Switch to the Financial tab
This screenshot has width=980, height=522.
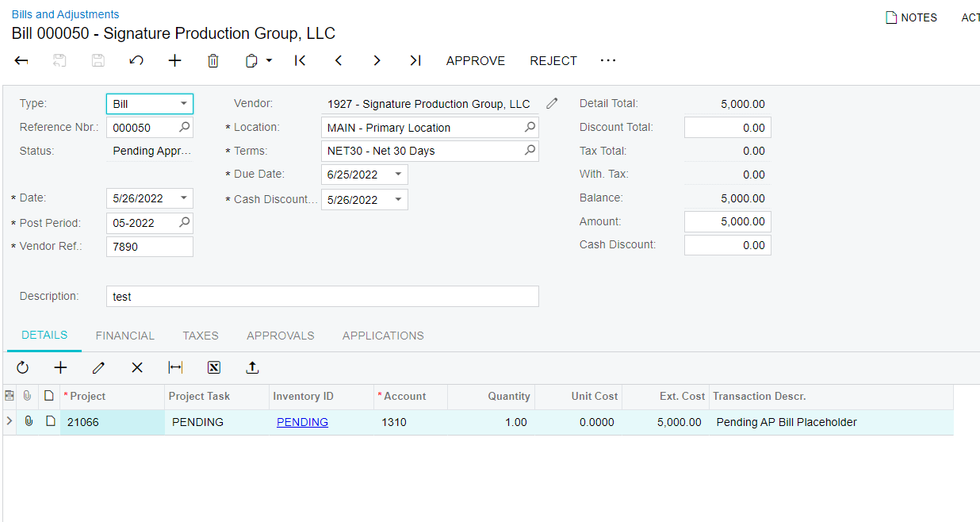(x=125, y=336)
